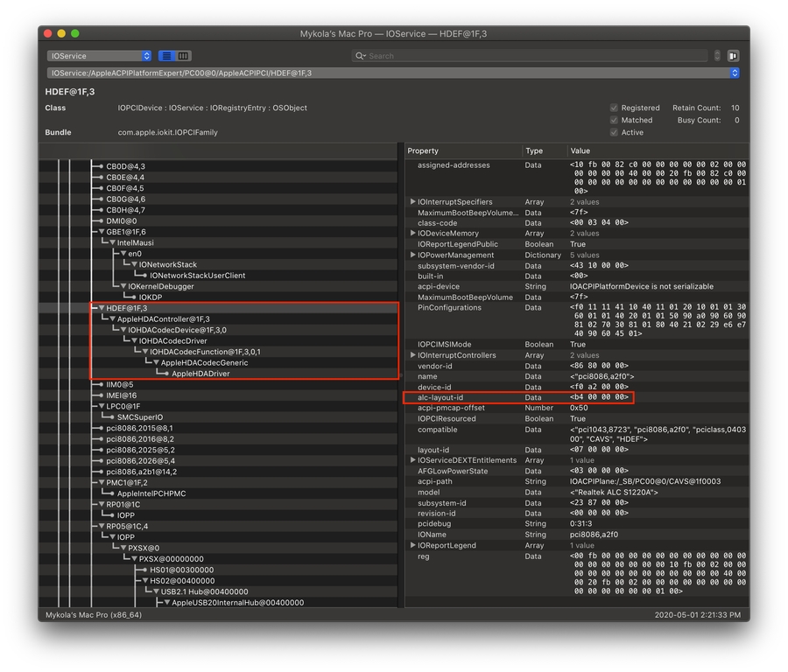The width and height of the screenshot is (788, 672).
Task: Switch to the column browser view icon
Action: (183, 56)
